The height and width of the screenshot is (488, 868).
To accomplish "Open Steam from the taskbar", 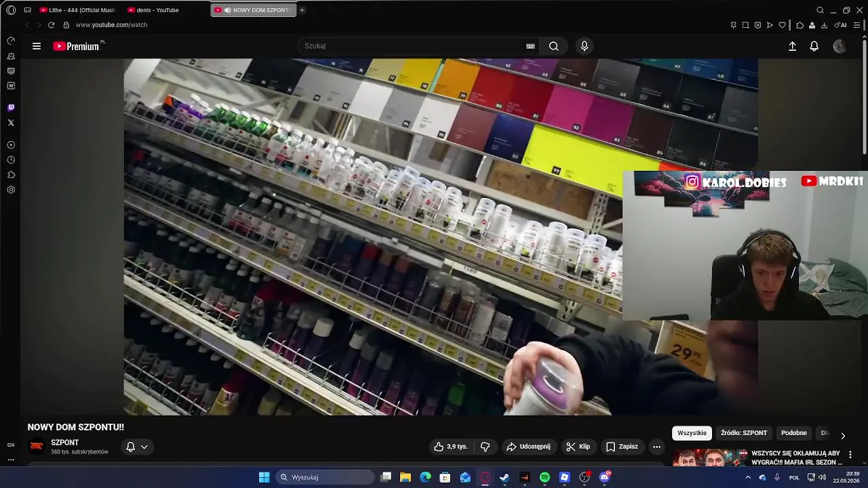I will 505,477.
